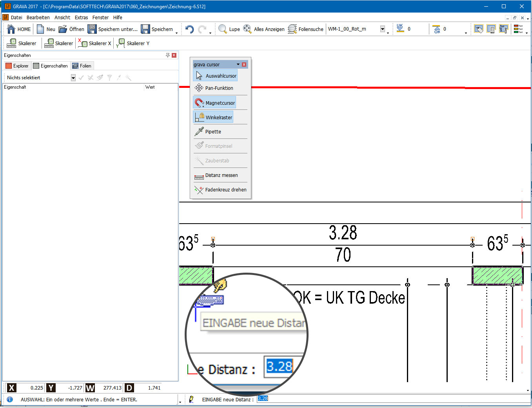The width and height of the screenshot is (532, 408).
Task: Pick the Pipette tool
Action: 208,131
